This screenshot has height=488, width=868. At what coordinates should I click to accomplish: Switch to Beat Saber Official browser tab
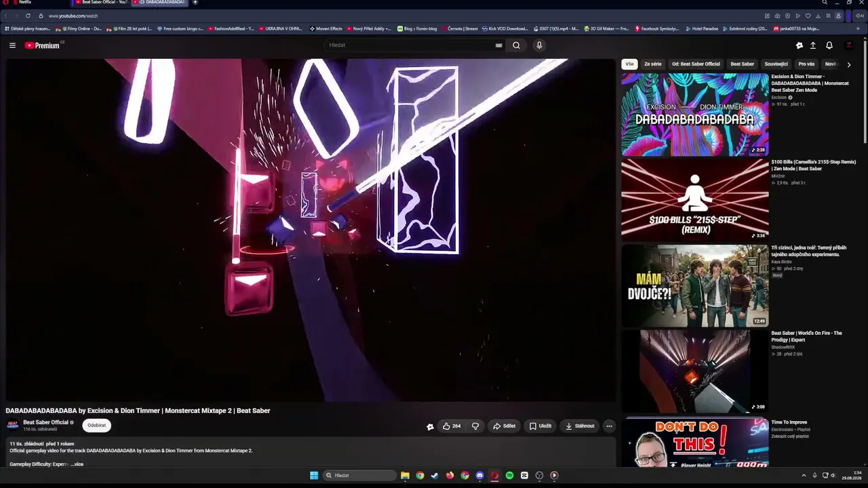tap(102, 3)
